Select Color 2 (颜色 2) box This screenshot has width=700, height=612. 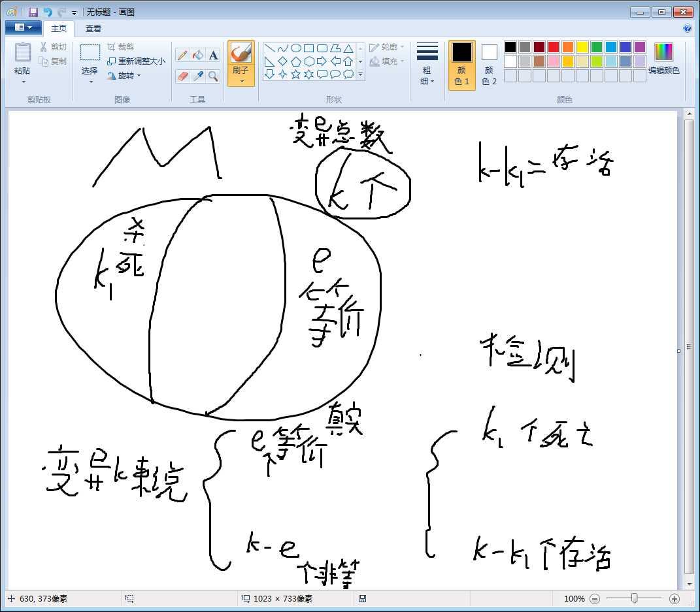tap(490, 64)
